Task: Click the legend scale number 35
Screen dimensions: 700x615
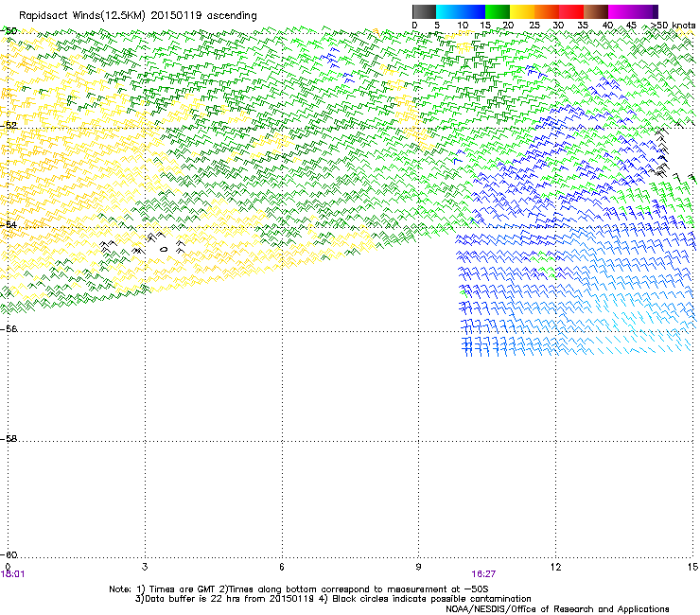Action: coord(583,26)
